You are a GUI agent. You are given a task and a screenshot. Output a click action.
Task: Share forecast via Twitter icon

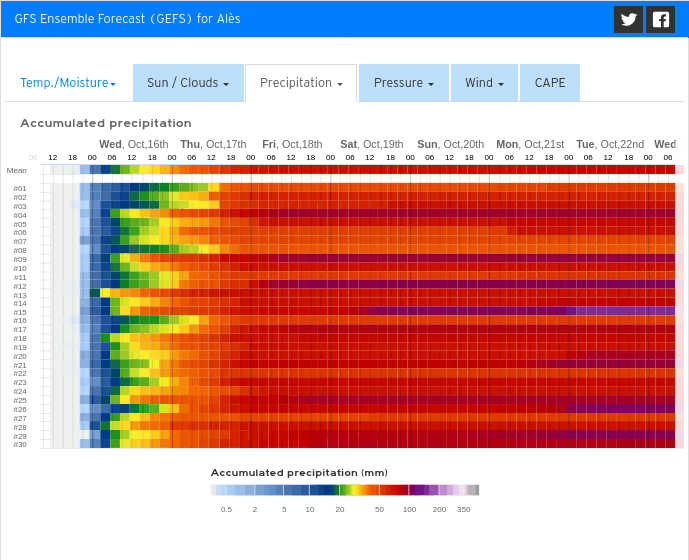pyautogui.click(x=628, y=19)
